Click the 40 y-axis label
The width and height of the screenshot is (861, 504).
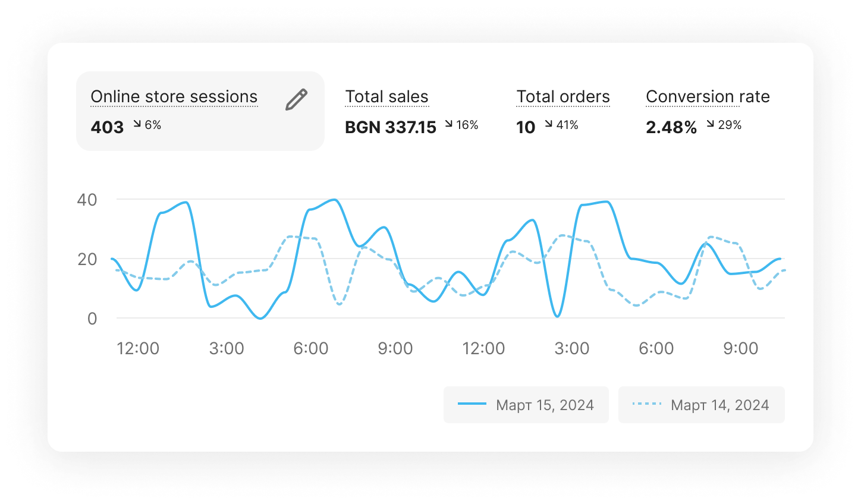87,200
